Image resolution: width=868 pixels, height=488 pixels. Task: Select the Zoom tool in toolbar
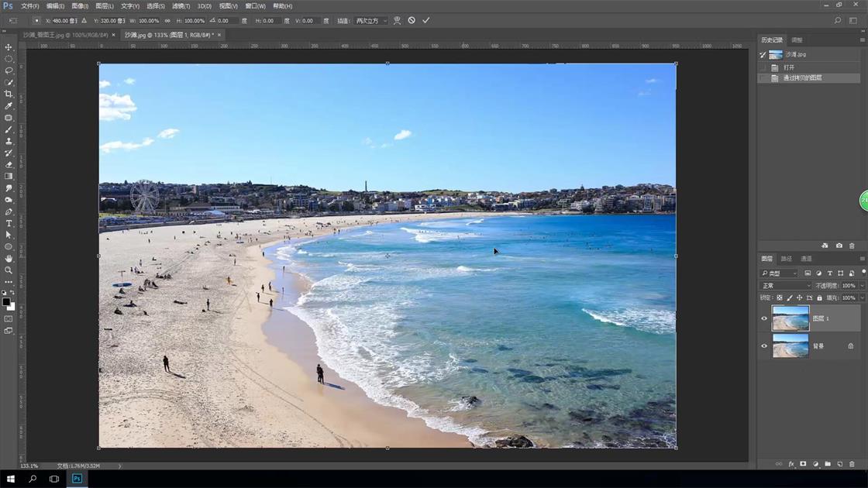[x=9, y=270]
